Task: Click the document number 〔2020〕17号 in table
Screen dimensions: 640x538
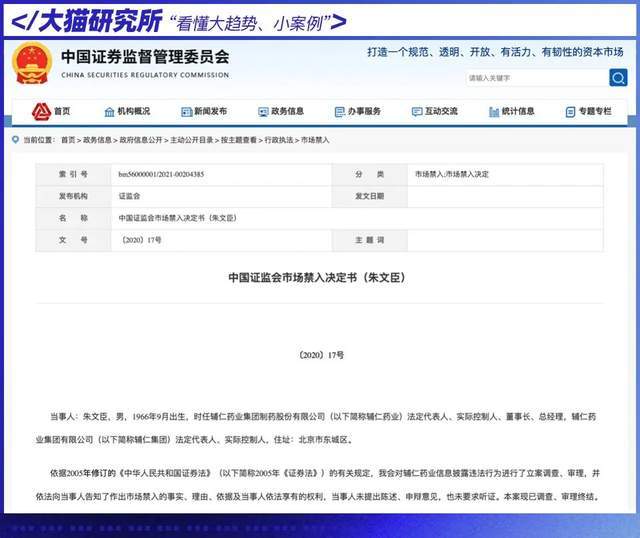Action: (x=140, y=240)
